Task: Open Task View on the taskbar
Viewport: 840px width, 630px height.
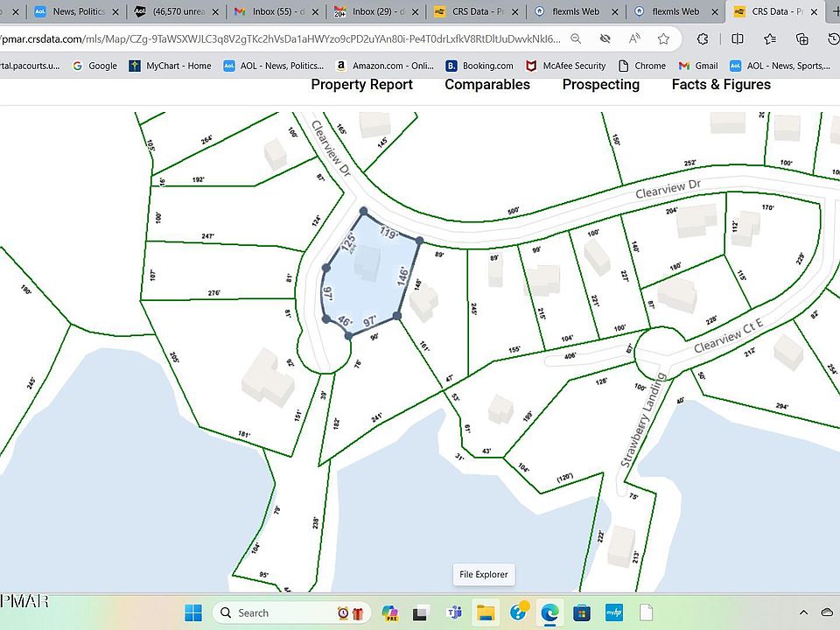Action: click(421, 612)
